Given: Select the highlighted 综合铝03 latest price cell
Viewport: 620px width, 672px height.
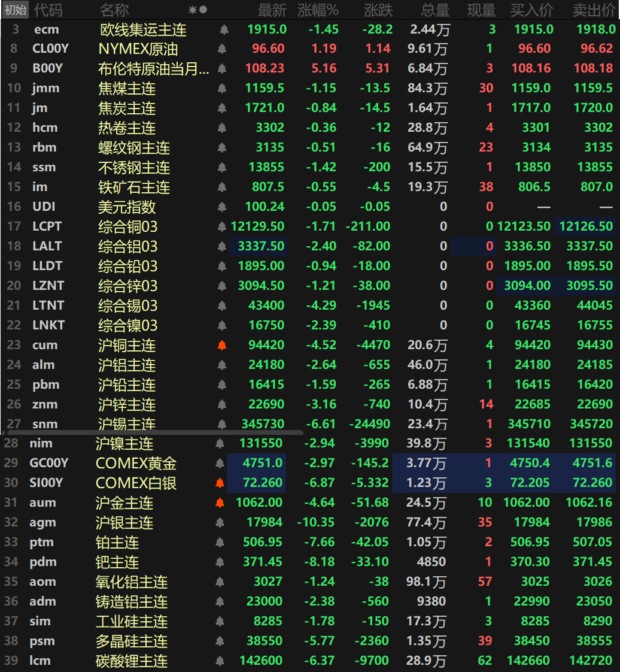Looking at the screenshot, I should tap(260, 246).
